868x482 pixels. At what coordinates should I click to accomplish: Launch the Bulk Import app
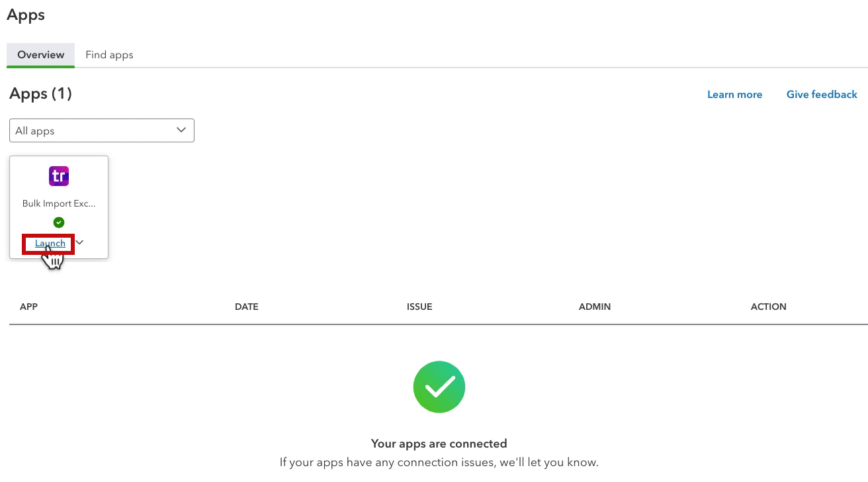coord(50,244)
